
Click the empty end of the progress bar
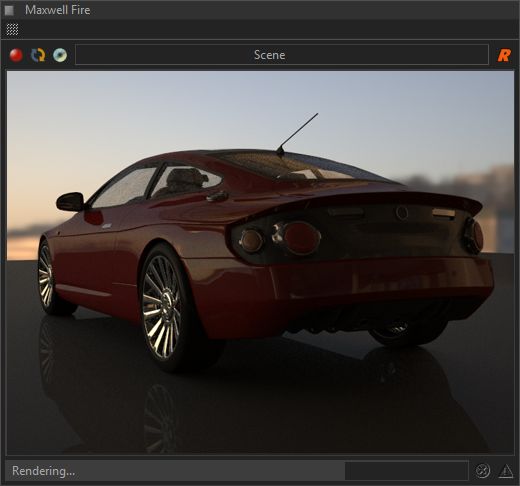(x=406, y=471)
